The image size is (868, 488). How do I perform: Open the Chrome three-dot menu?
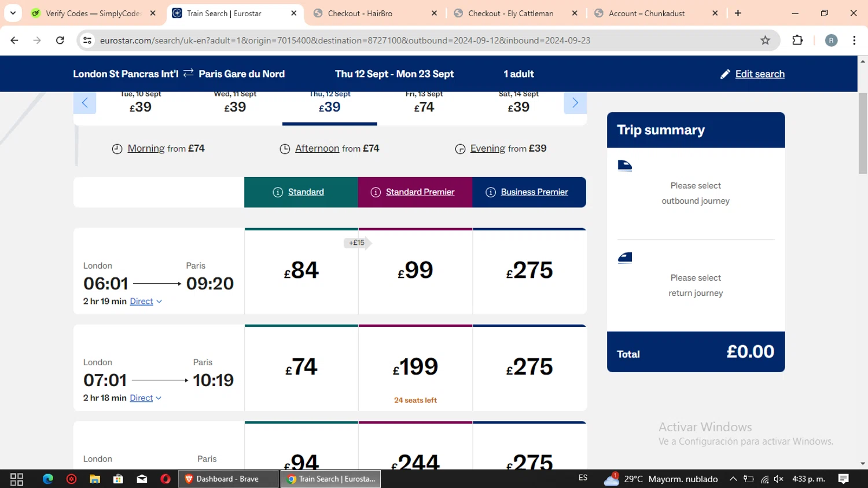pyautogui.click(x=854, y=40)
